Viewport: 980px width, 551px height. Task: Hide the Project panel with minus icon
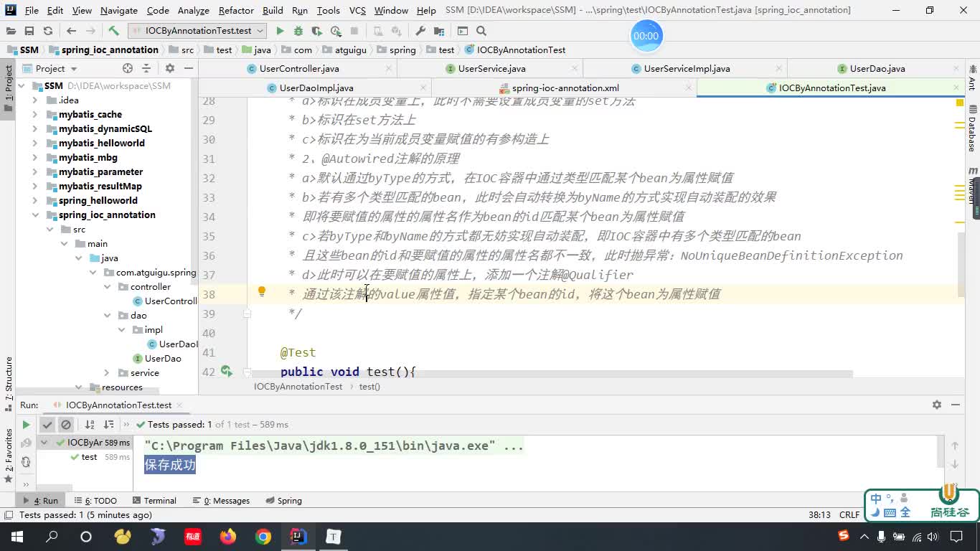click(189, 68)
